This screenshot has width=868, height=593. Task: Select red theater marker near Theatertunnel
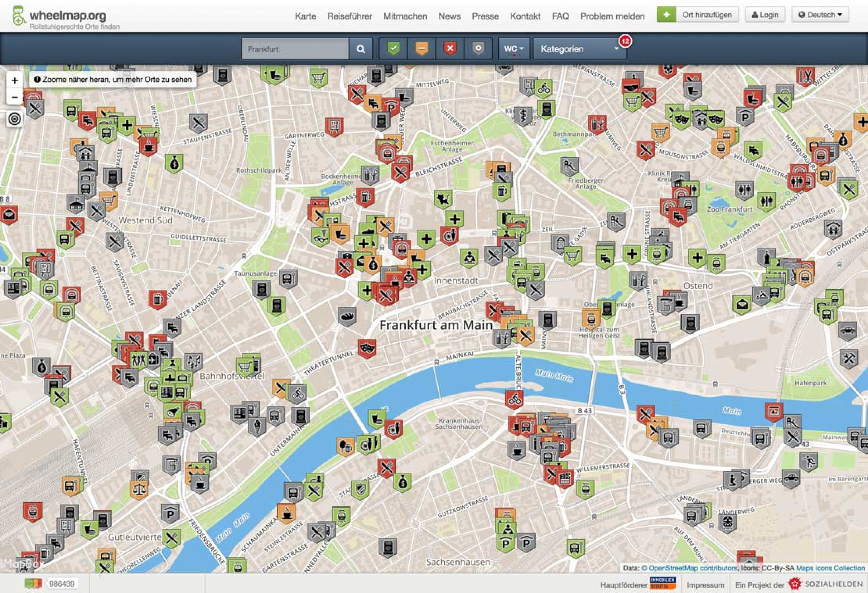367,349
